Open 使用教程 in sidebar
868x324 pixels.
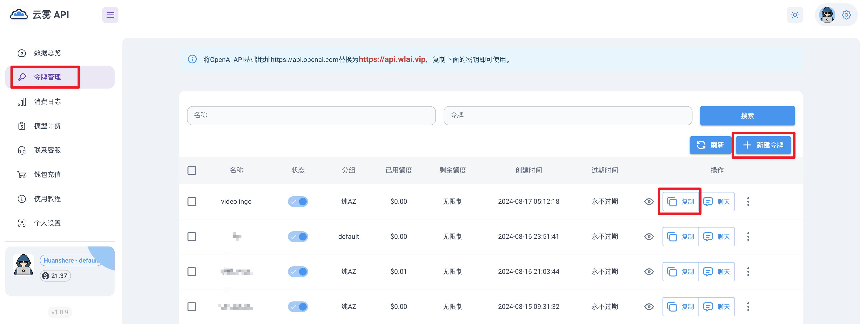[x=60, y=198]
